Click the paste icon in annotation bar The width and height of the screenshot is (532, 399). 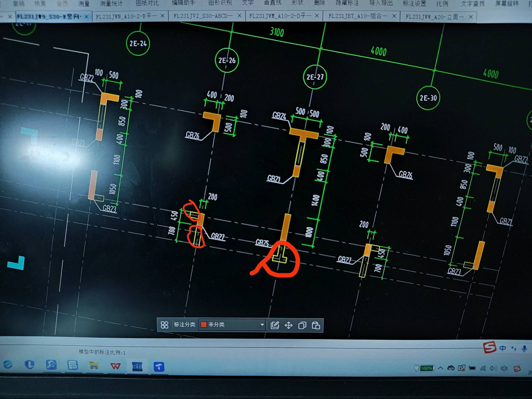(316, 325)
